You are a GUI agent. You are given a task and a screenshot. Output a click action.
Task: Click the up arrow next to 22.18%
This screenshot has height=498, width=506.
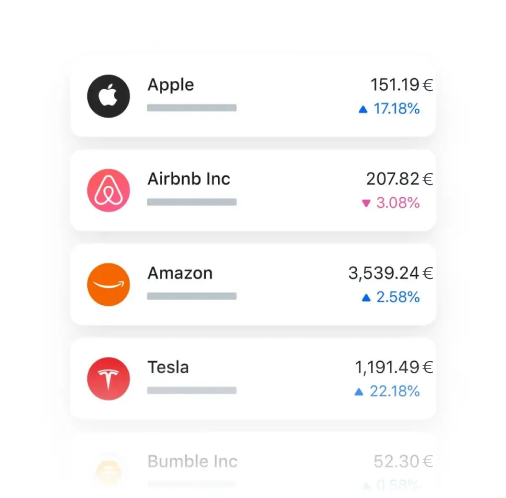pos(359,391)
